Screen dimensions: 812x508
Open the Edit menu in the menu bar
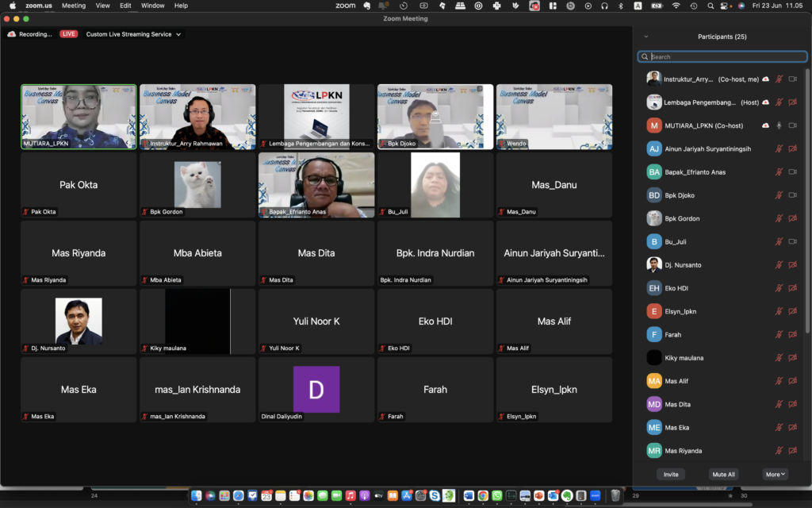point(125,6)
